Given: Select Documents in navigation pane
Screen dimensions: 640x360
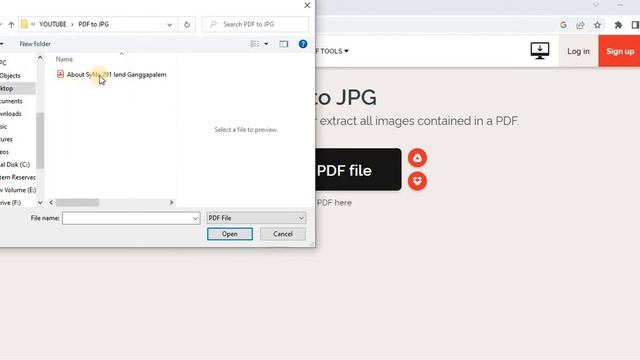Looking at the screenshot, I should click(11, 101).
